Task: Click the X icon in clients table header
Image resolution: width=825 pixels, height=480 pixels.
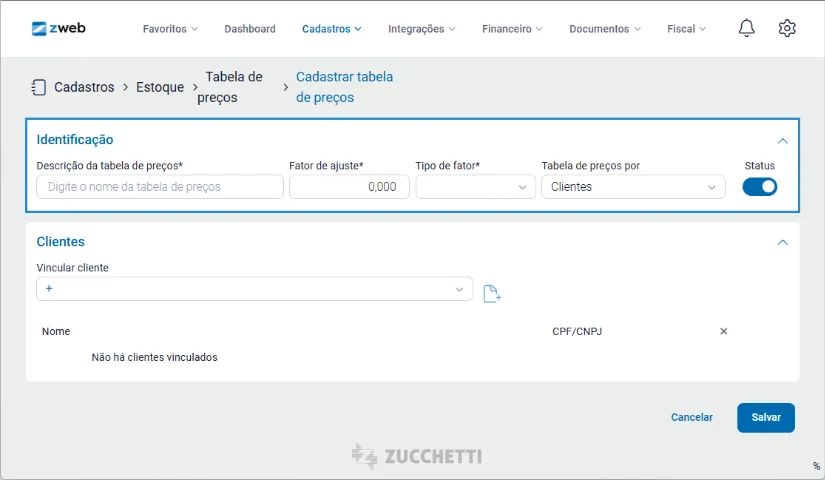Action: [723, 331]
